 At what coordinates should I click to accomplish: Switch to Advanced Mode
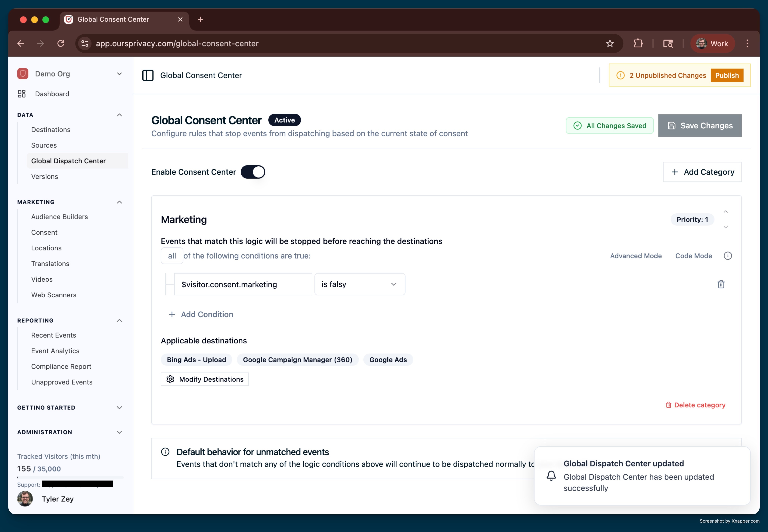click(636, 256)
